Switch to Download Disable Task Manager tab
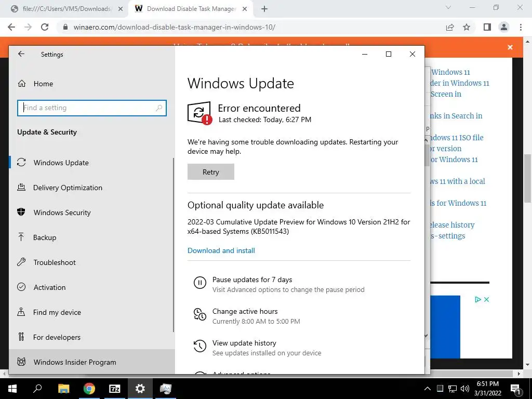 coord(191,9)
